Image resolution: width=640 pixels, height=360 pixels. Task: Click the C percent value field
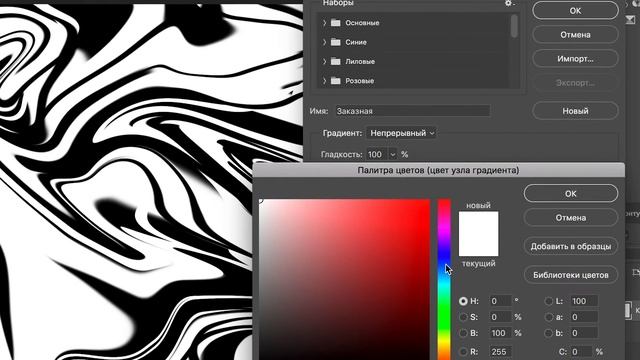581,351
